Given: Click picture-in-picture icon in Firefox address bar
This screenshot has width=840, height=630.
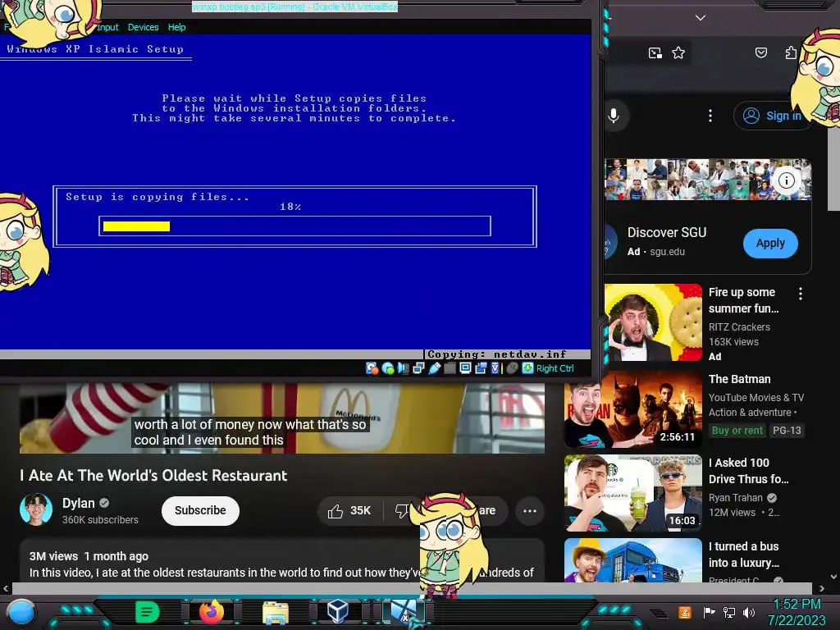Looking at the screenshot, I should (x=655, y=53).
